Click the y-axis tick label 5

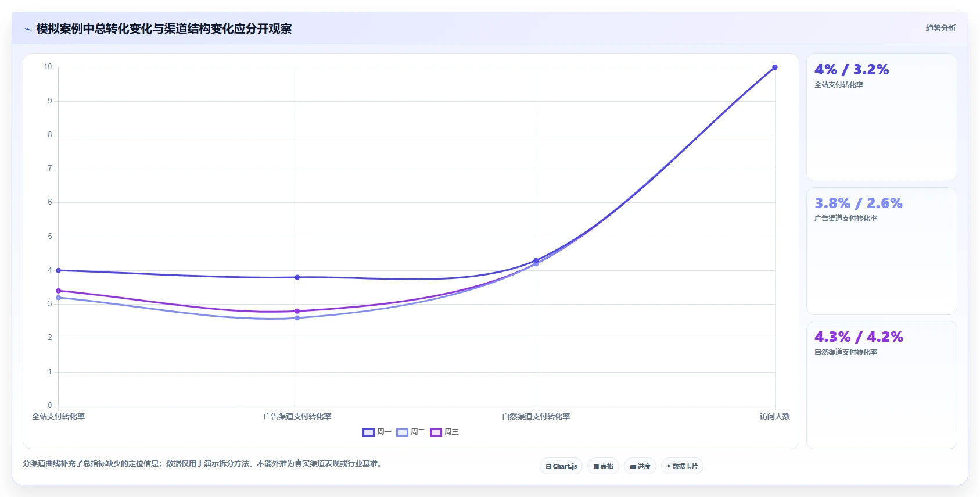point(50,237)
